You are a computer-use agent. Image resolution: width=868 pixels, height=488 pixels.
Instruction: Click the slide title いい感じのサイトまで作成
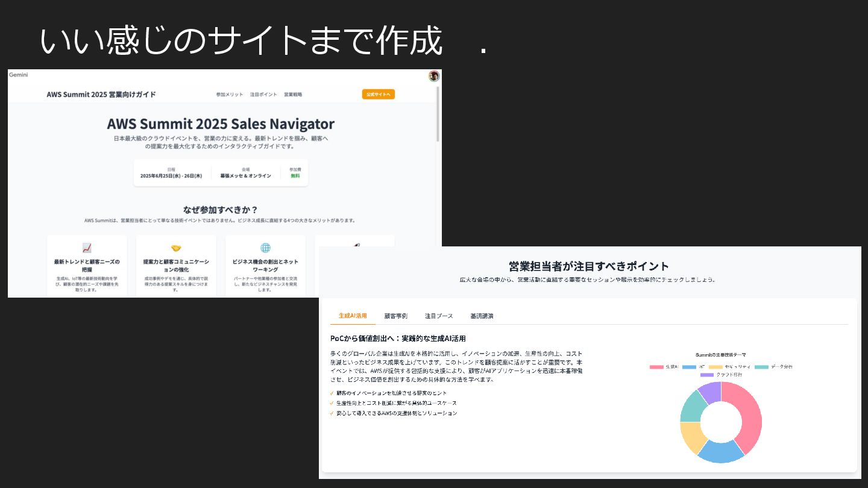(x=241, y=41)
